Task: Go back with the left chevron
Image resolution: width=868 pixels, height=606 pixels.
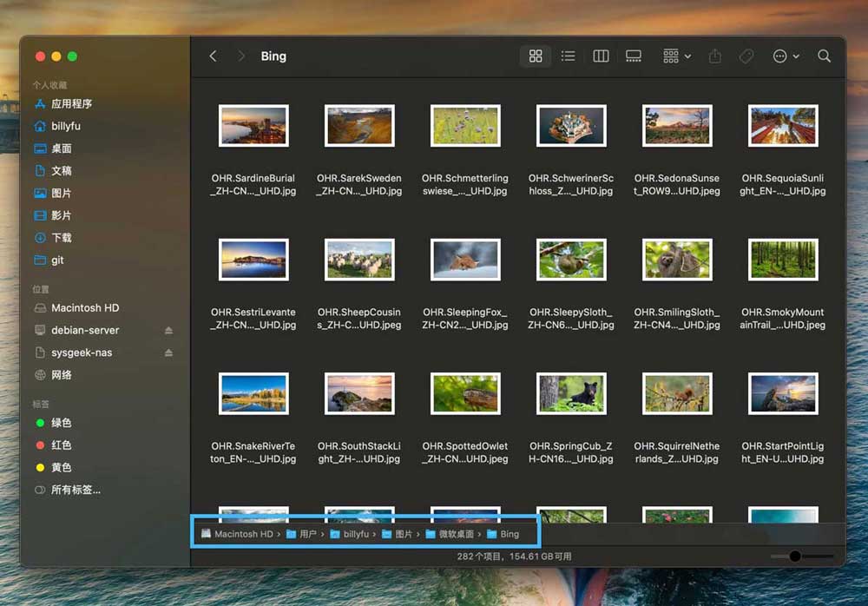Action: 214,56
